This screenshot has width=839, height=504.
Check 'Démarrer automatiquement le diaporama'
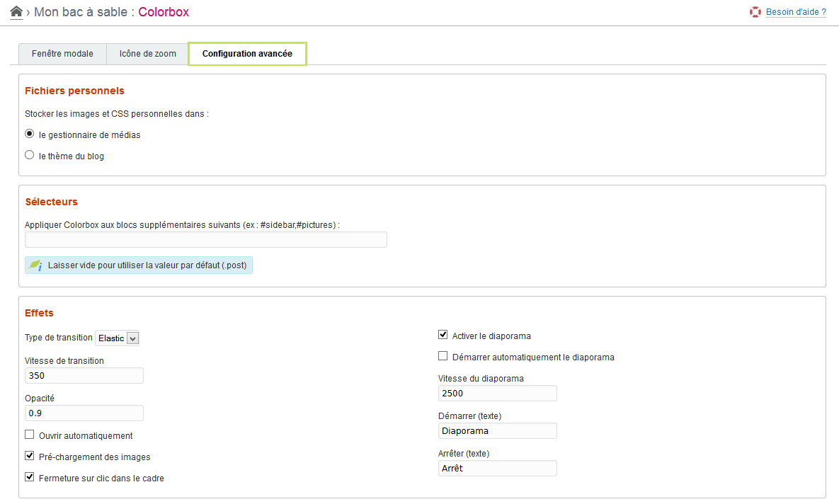click(x=443, y=356)
